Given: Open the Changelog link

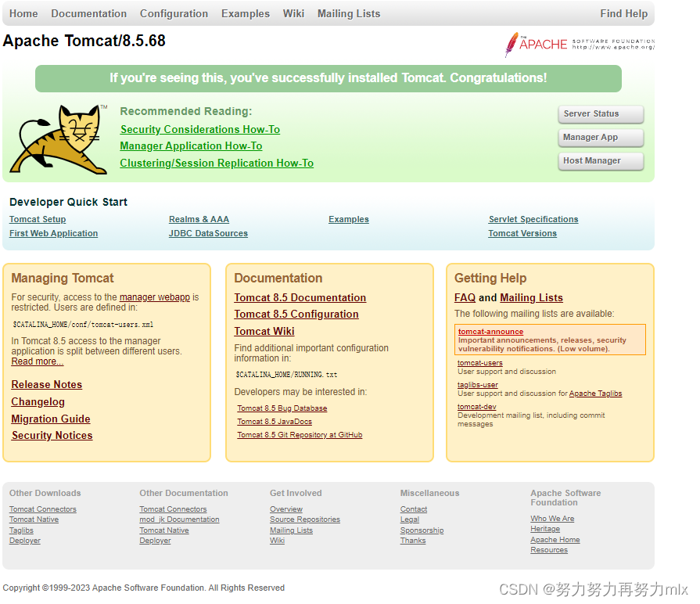Looking at the screenshot, I should [x=38, y=402].
